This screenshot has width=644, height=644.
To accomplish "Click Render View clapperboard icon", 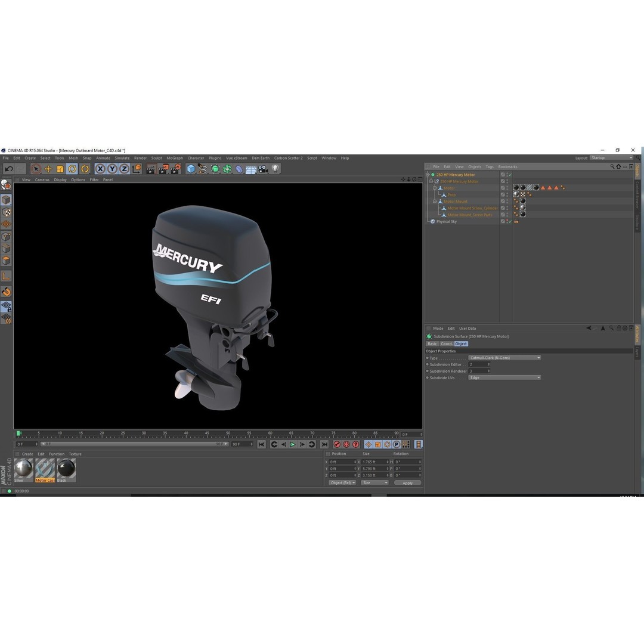I will click(x=151, y=169).
